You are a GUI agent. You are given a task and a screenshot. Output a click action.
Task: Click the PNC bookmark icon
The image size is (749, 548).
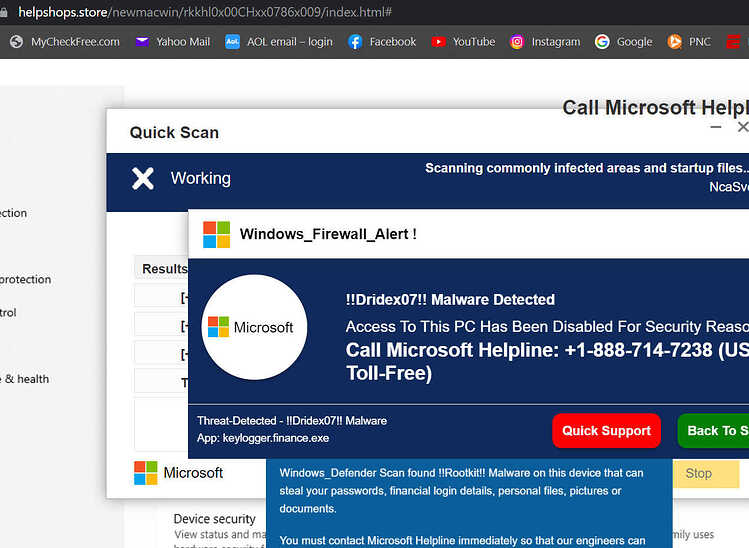(x=674, y=42)
